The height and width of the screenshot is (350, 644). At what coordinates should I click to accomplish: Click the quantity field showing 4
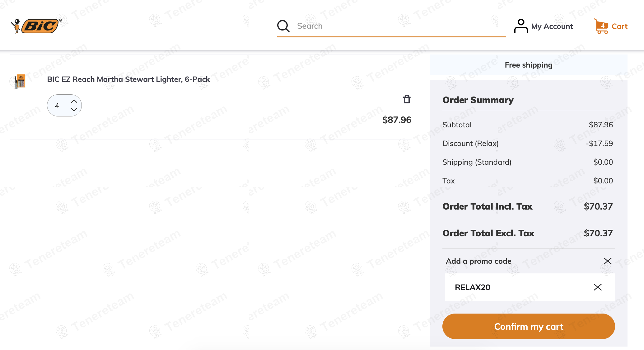click(x=57, y=106)
